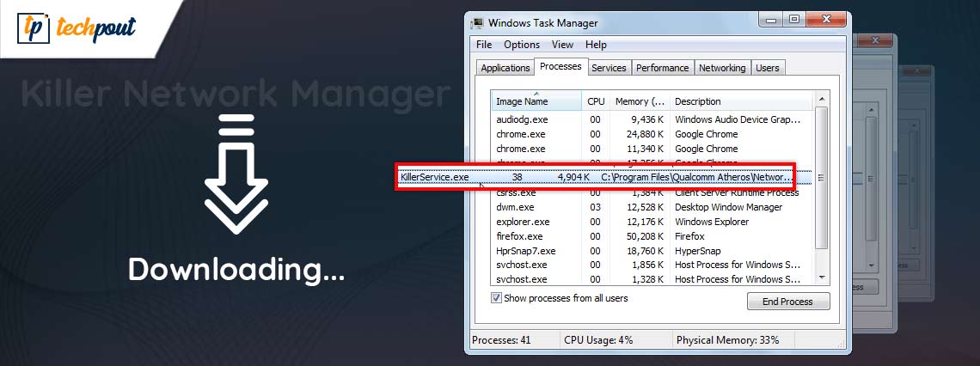Click the process list scroll down arrow
Image resolution: width=980 pixels, height=366 pixels.
pyautogui.click(x=821, y=278)
